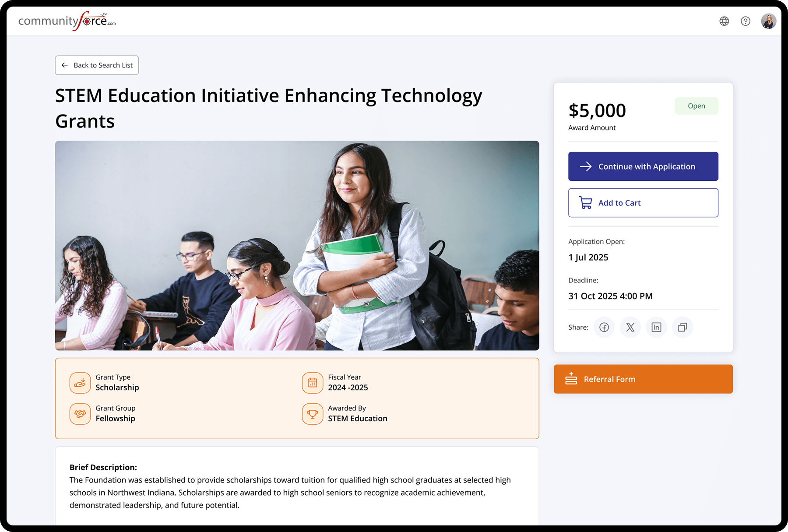This screenshot has width=788, height=532.
Task: Share via X icon
Action: 630,328
